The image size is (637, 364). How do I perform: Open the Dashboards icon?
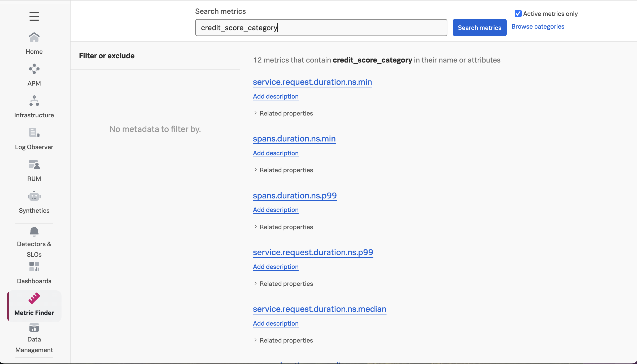[34, 267]
